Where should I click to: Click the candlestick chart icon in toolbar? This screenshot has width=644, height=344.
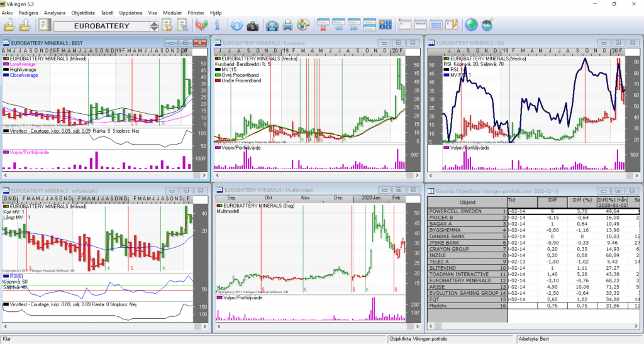click(201, 26)
